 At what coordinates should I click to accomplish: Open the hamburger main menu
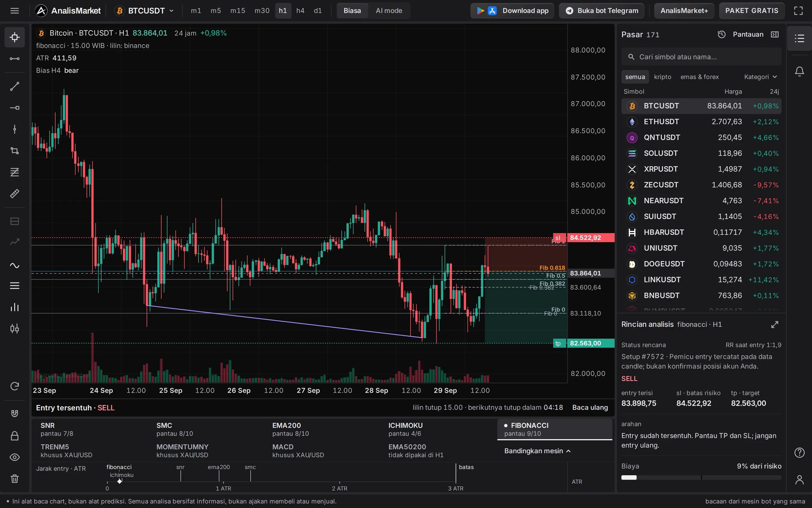point(14,11)
